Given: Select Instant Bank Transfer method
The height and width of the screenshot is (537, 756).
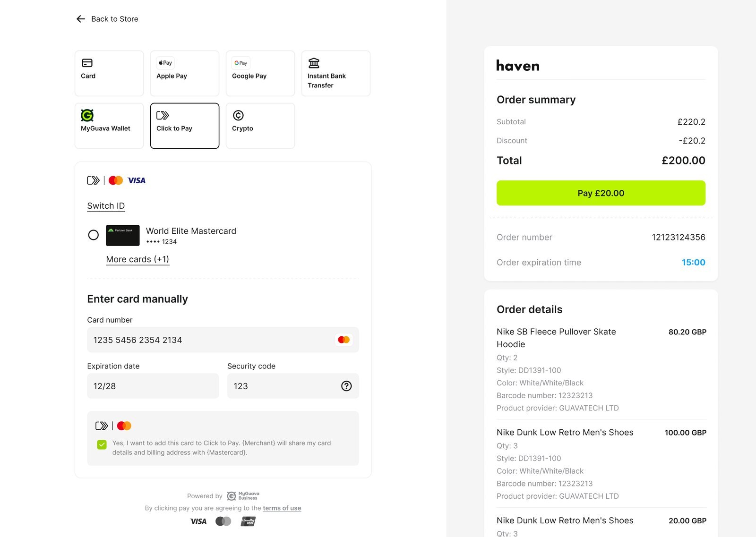Looking at the screenshot, I should 336,74.
